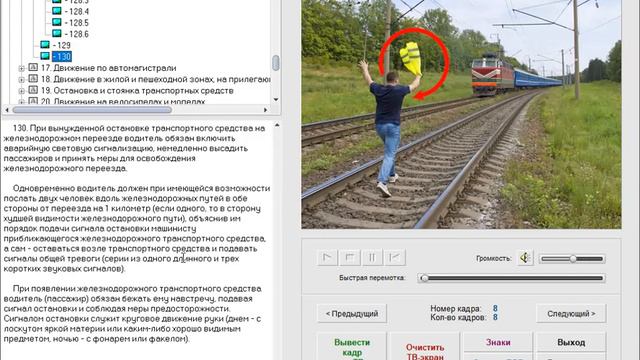Screen dimensions: 640x360
Task: Go to next frame with Следующий
Action: point(571,314)
